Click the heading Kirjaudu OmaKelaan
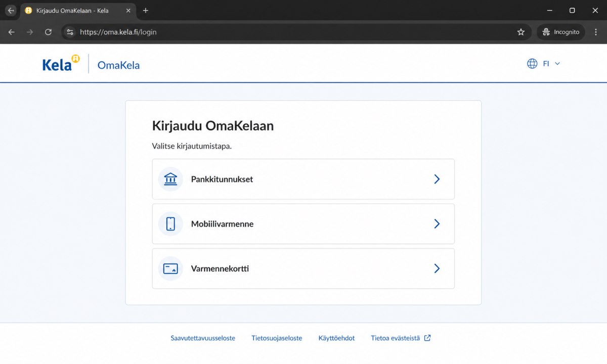 coord(213,126)
